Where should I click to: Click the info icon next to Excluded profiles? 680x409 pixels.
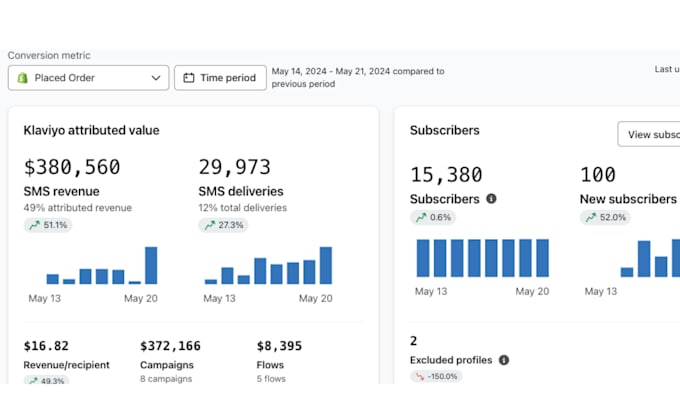point(504,360)
